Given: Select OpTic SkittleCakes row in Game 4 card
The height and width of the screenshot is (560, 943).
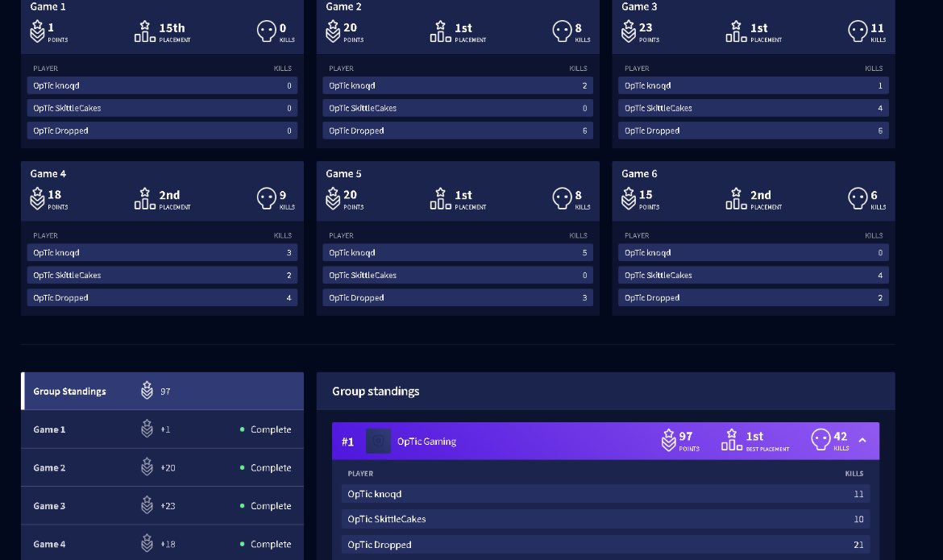Looking at the screenshot, I should [x=162, y=275].
